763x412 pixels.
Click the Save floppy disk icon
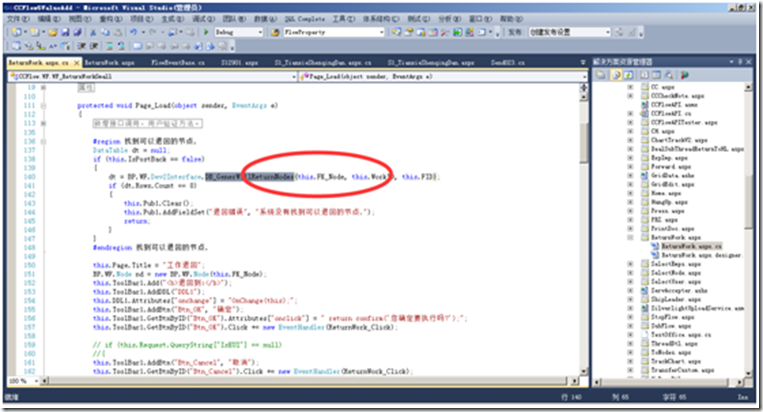(65, 32)
